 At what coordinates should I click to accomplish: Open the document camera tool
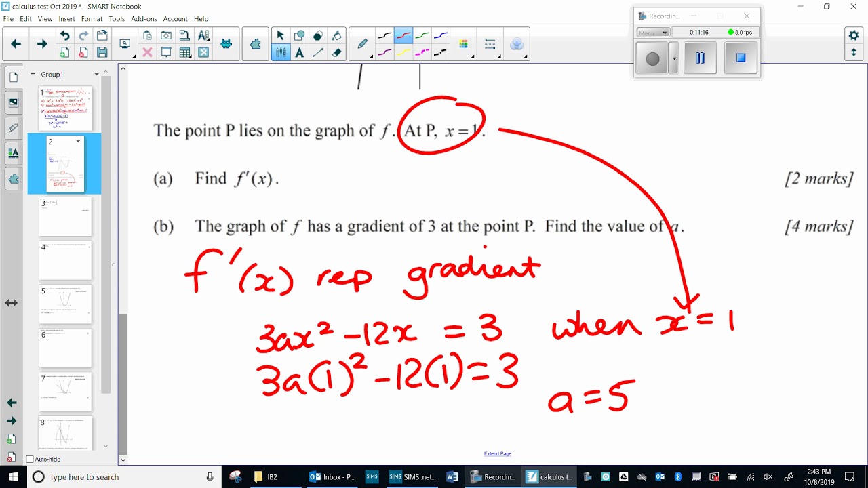[184, 36]
